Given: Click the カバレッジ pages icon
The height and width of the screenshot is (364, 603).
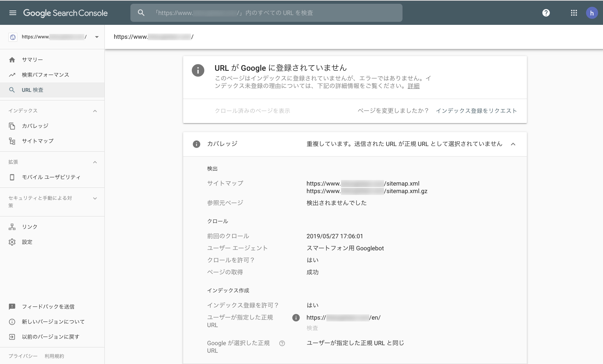Looking at the screenshot, I should [12, 126].
